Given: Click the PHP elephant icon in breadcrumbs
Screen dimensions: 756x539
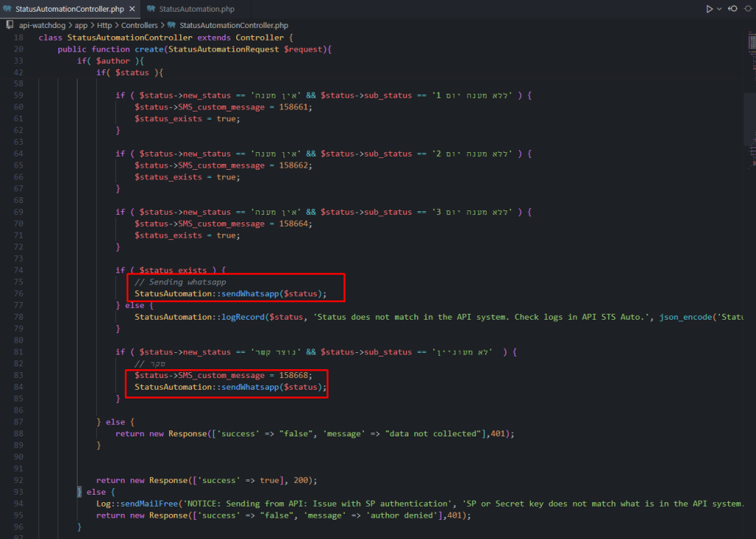Looking at the screenshot, I should 172,25.
